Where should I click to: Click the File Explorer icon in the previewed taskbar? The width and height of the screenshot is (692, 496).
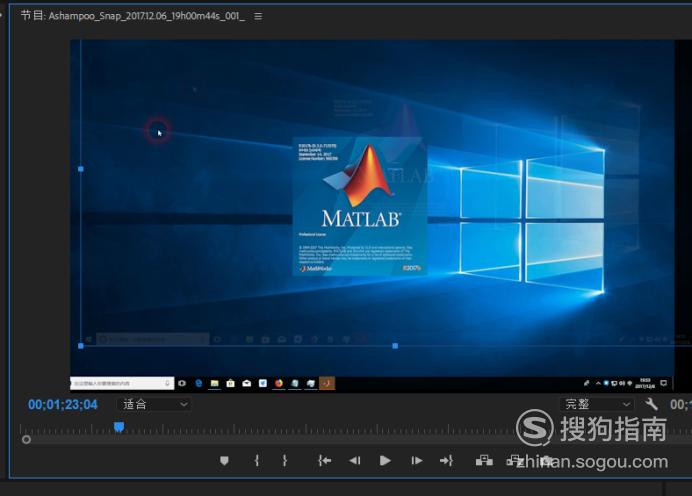pyautogui.click(x=214, y=383)
